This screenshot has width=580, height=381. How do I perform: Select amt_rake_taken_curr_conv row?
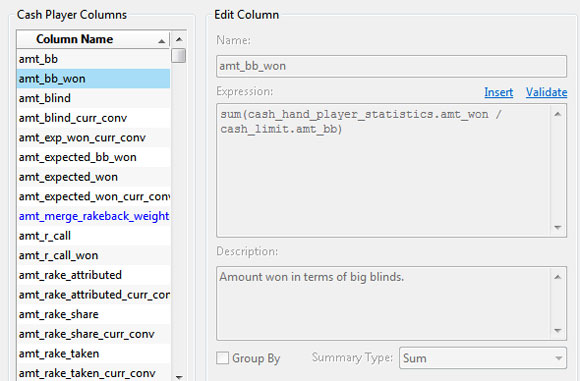94,372
